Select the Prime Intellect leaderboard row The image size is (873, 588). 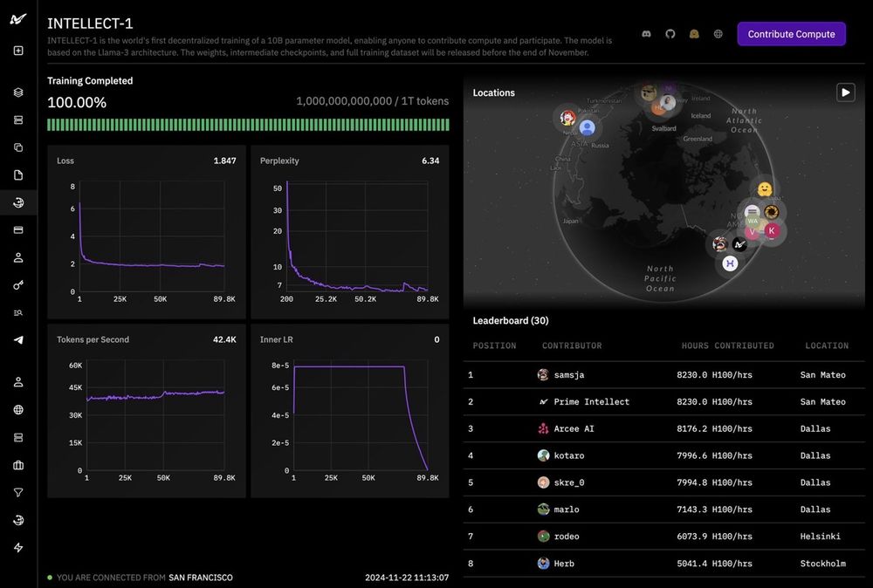[663, 401]
